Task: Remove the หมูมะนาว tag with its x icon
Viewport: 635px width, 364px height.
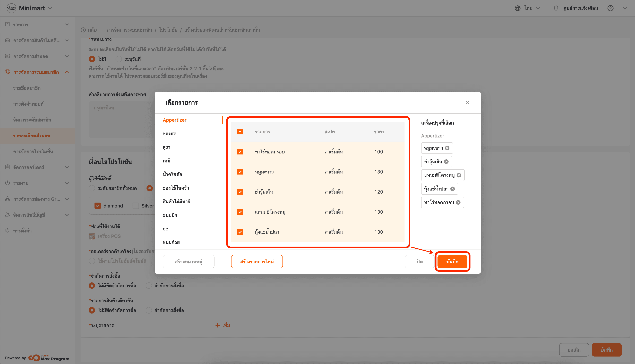Action: point(447,148)
